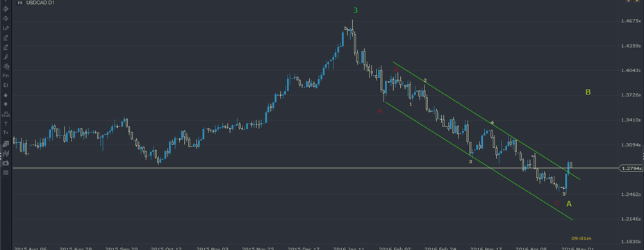The image size is (644, 250).
Task: Click the red A wave label
Action: tap(379, 111)
